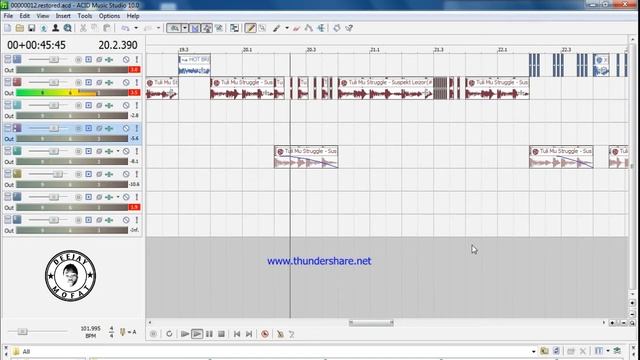Click the 20.2.390 beat position display
Screen dimensions: 640x360
118,45
